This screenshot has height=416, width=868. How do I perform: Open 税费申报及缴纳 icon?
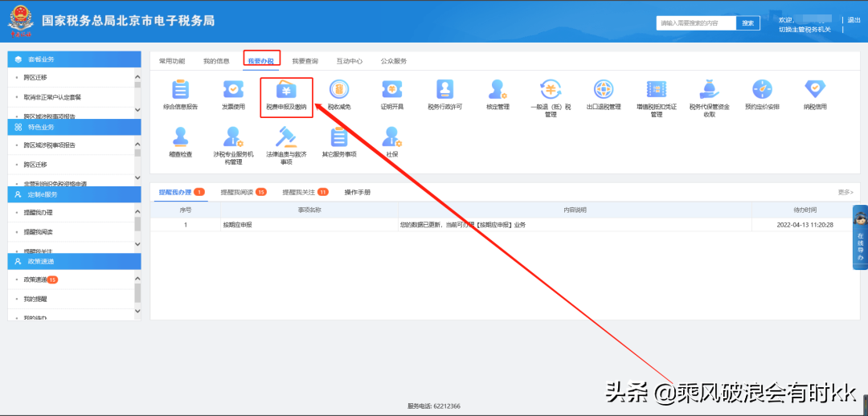(286, 90)
